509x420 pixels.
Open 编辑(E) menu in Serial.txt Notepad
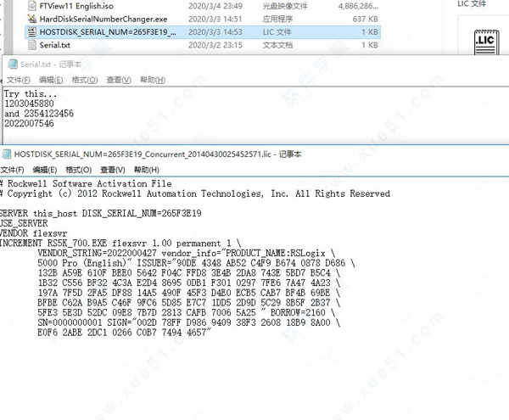pyautogui.click(x=51, y=80)
